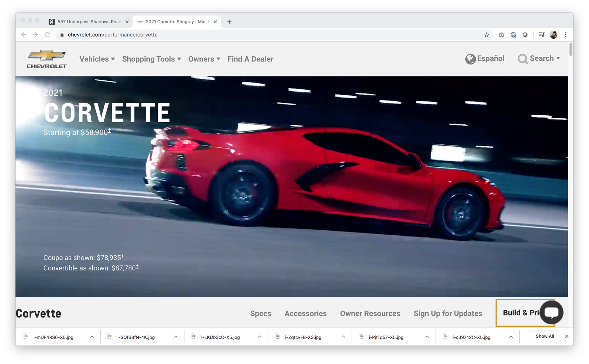Open the downloaded i-ZqtcvFB-X3.jpg file
The height and width of the screenshot is (364, 589).
click(x=303, y=337)
